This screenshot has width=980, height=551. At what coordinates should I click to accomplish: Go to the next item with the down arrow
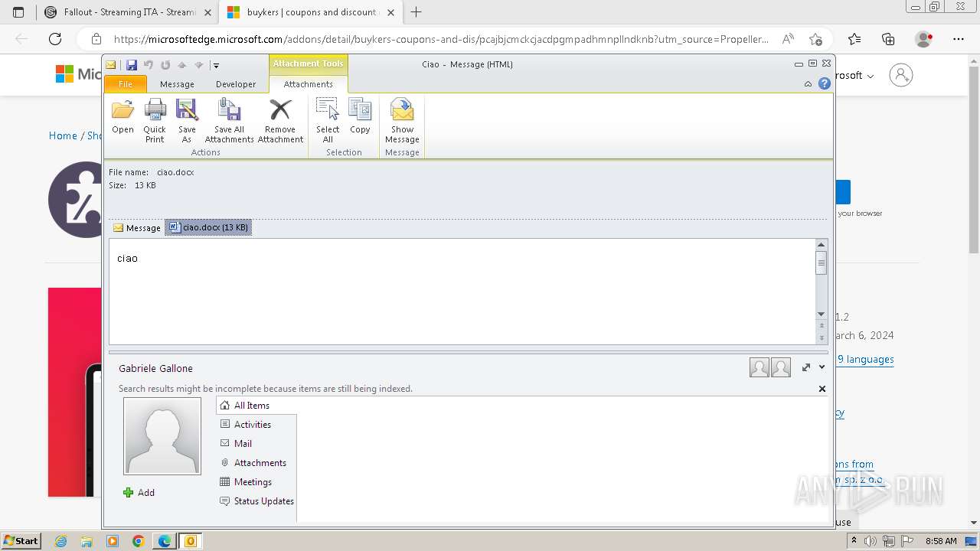199,65
